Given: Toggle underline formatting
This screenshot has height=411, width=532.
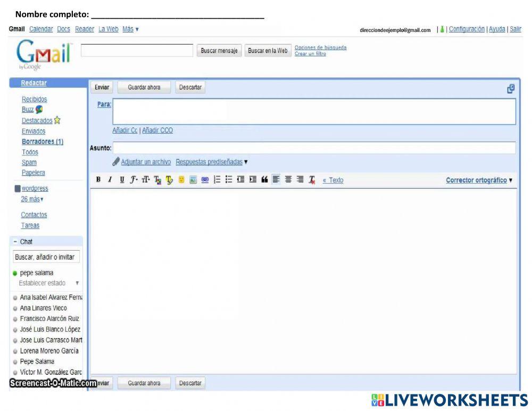Looking at the screenshot, I should (x=121, y=180).
